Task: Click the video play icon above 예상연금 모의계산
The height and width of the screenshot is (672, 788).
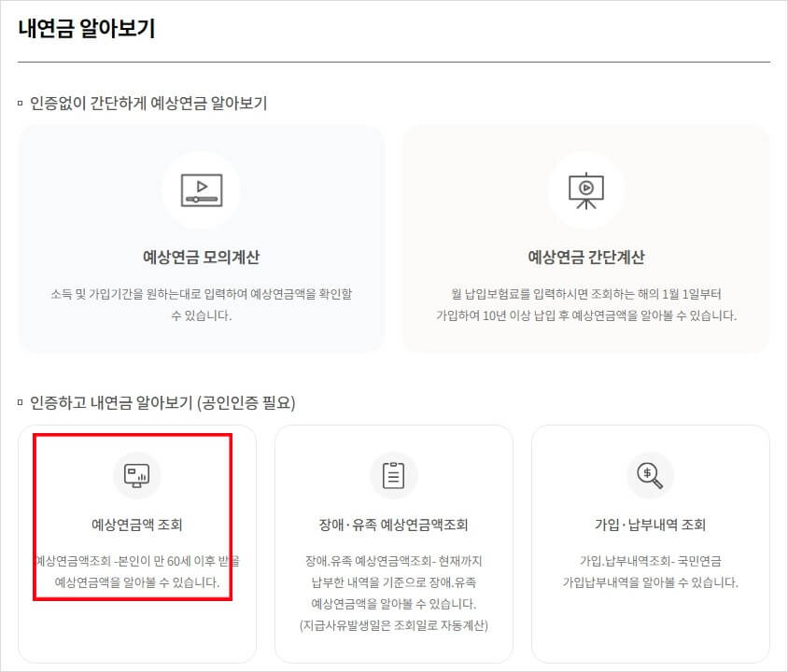Action: 199,189
